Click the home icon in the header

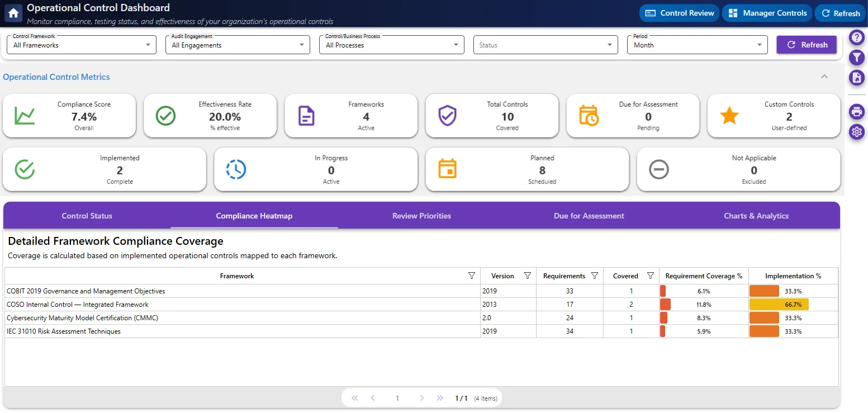(x=13, y=13)
